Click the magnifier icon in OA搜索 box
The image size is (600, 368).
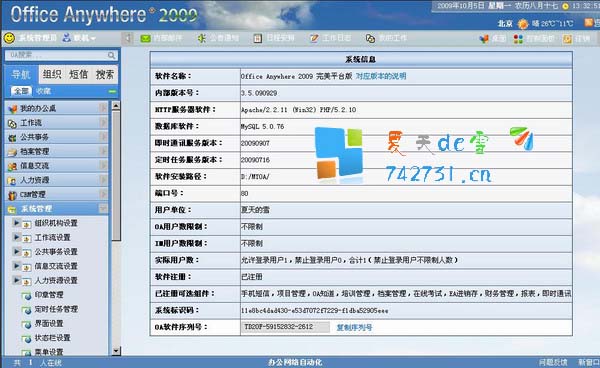pyautogui.click(x=111, y=55)
